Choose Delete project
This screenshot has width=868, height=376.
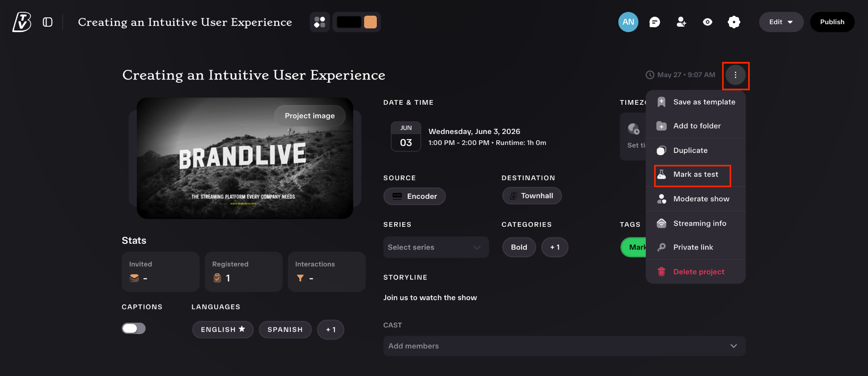696,272
